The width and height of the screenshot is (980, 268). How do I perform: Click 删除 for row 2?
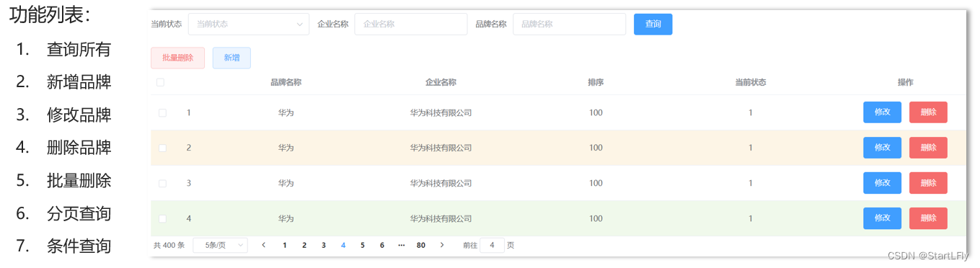[928, 148]
